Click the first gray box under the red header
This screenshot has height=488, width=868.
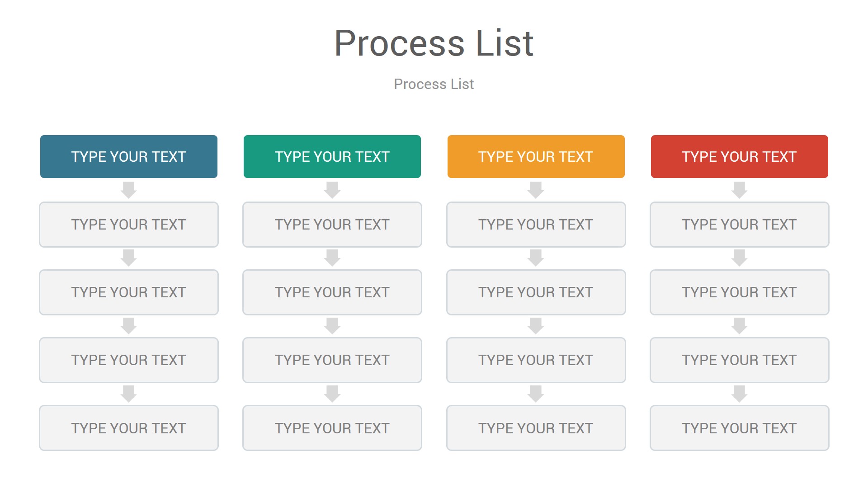[x=739, y=225]
